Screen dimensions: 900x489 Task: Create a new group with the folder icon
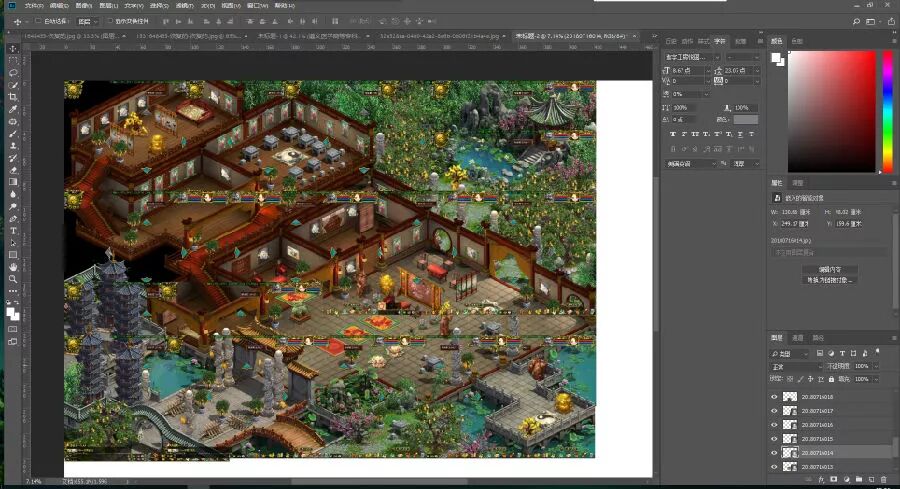click(x=859, y=479)
